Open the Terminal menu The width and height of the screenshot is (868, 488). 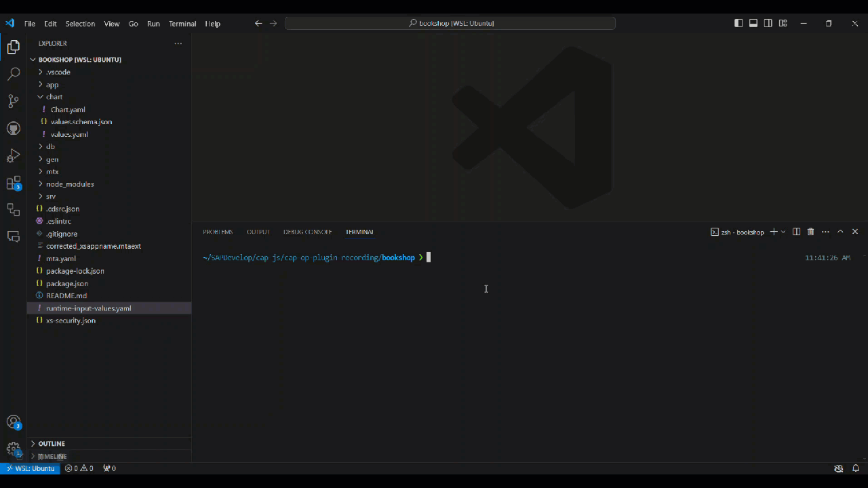pyautogui.click(x=182, y=23)
